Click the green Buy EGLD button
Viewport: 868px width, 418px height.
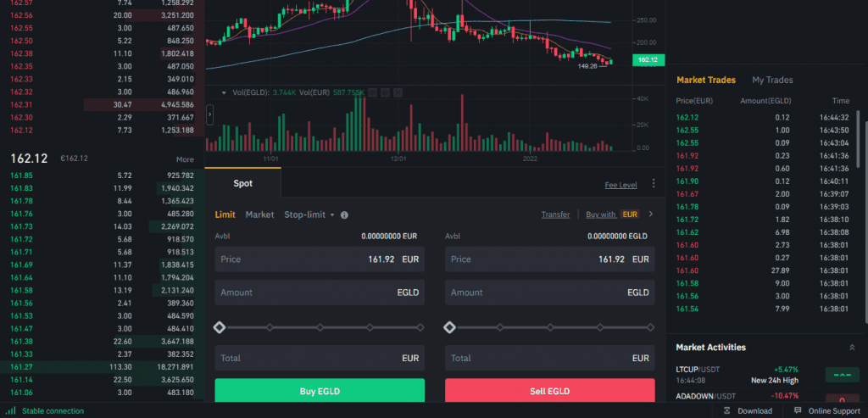coord(319,391)
